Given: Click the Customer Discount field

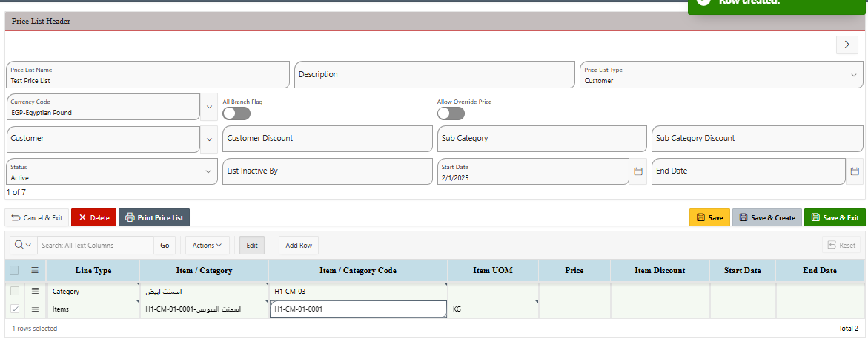Looking at the screenshot, I should pos(327,139).
